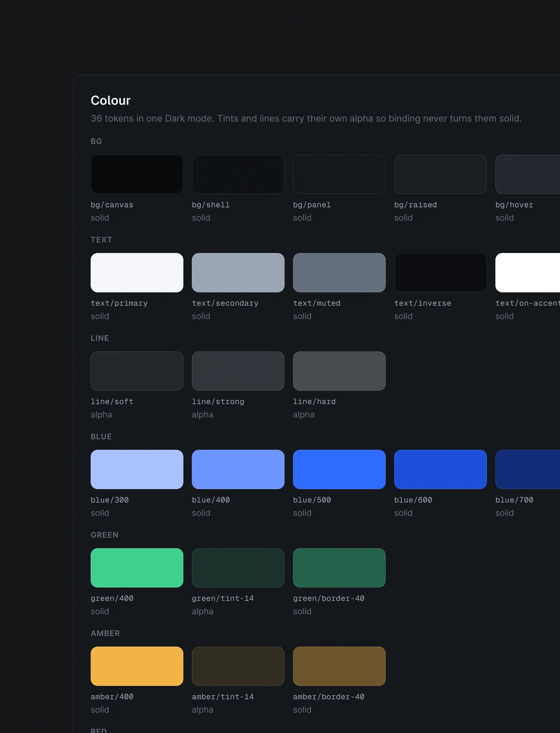Select the green/tint-14 swatch
Screen dimensions: 560x733
(x=238, y=568)
